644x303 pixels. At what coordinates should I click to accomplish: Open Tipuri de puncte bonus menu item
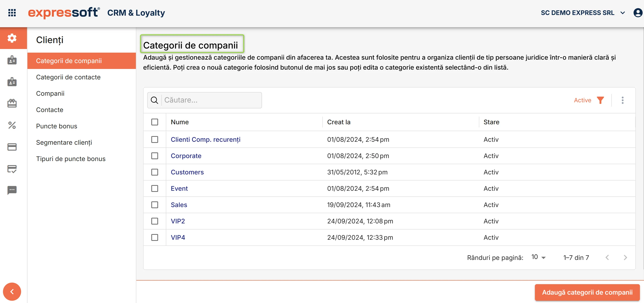coord(81,159)
